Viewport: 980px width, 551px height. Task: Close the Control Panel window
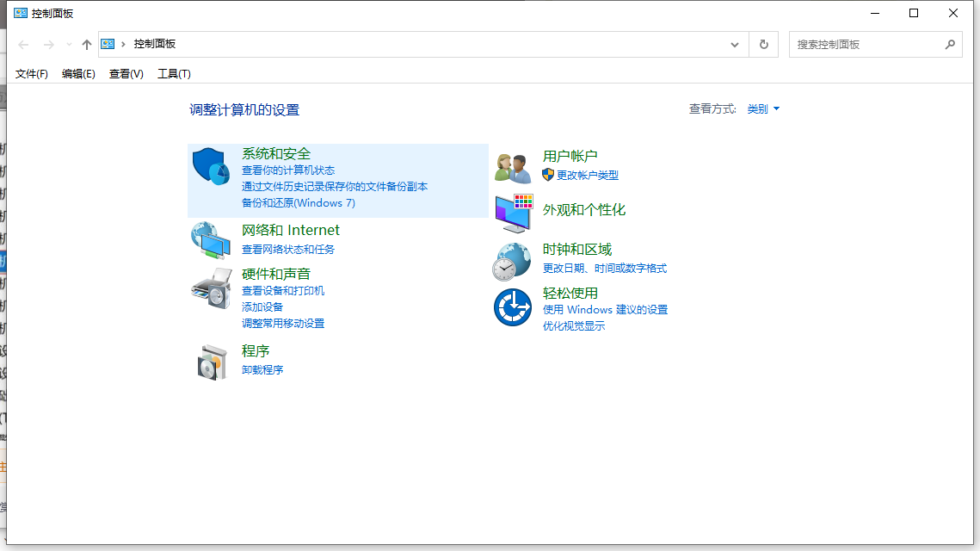(x=953, y=13)
